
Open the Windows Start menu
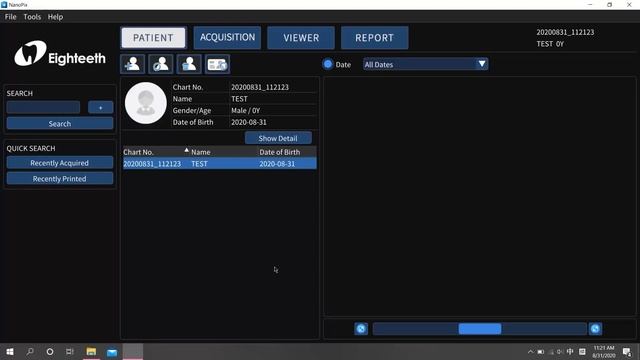click(10, 351)
